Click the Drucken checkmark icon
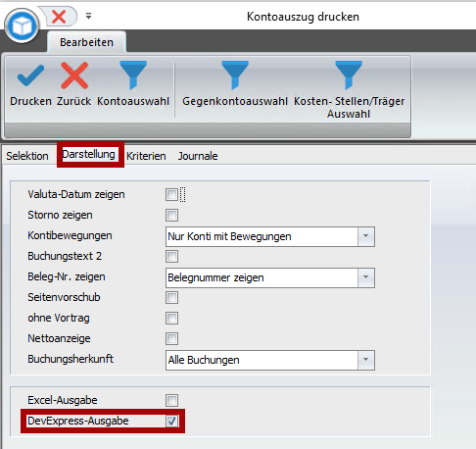Viewport: 476px width, 449px height. pyautogui.click(x=30, y=75)
